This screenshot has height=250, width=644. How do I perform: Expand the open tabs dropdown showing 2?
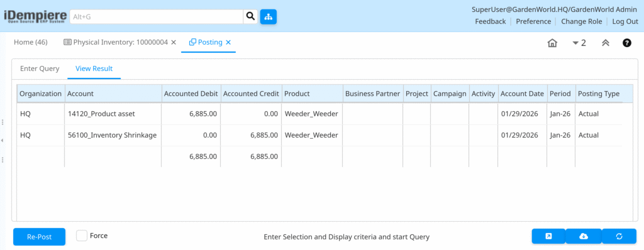(579, 43)
